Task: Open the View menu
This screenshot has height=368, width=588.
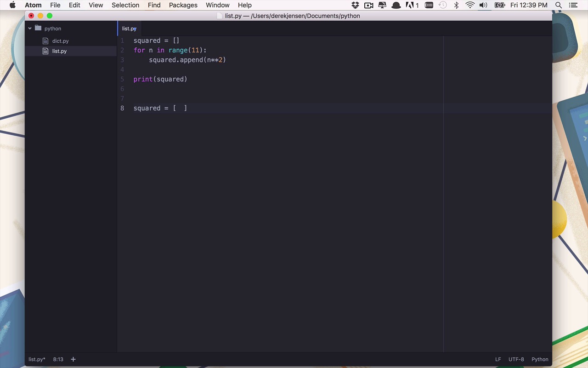Action: (x=96, y=5)
